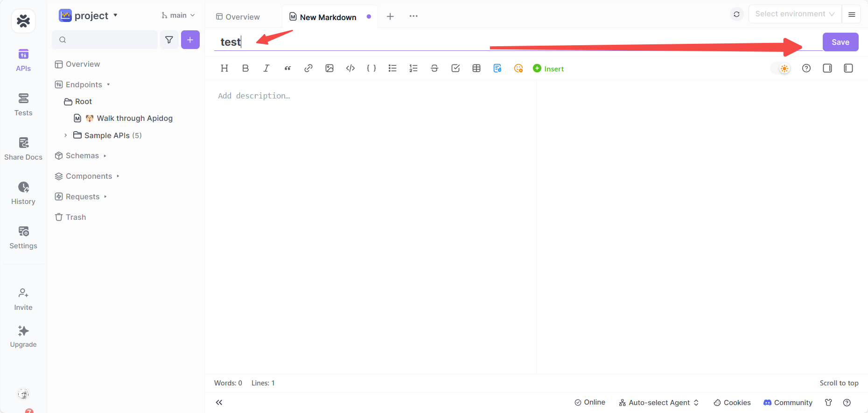Viewport: 868px width, 413px height.
Task: Apply italic formatting from toolbar
Action: click(266, 68)
